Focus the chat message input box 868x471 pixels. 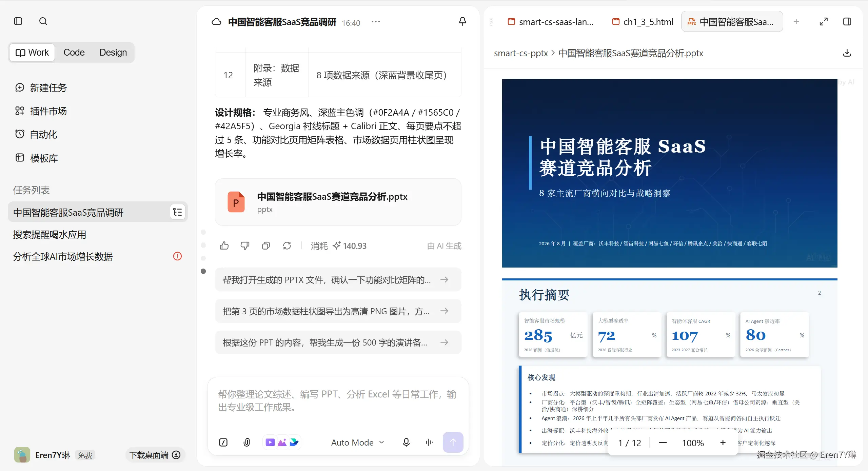coord(338,401)
